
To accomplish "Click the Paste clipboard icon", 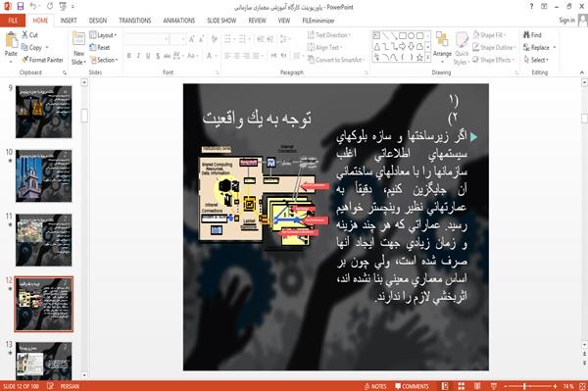I will [11, 40].
